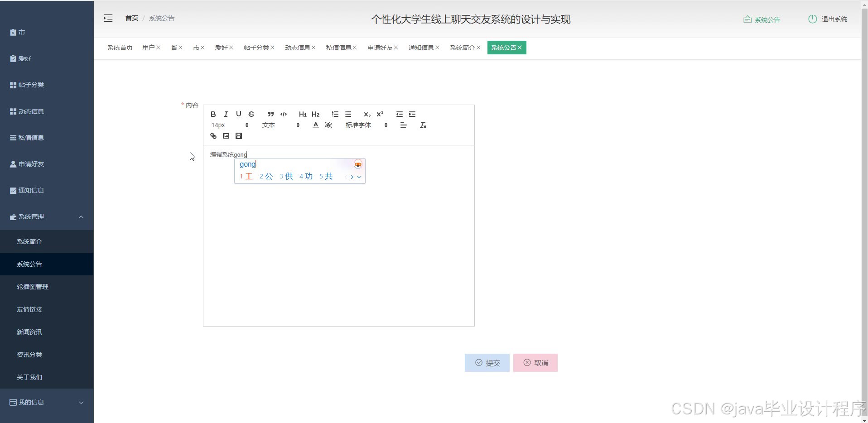The width and height of the screenshot is (868, 423).
Task: Open 关于我们 submenu item
Action: 47,377
